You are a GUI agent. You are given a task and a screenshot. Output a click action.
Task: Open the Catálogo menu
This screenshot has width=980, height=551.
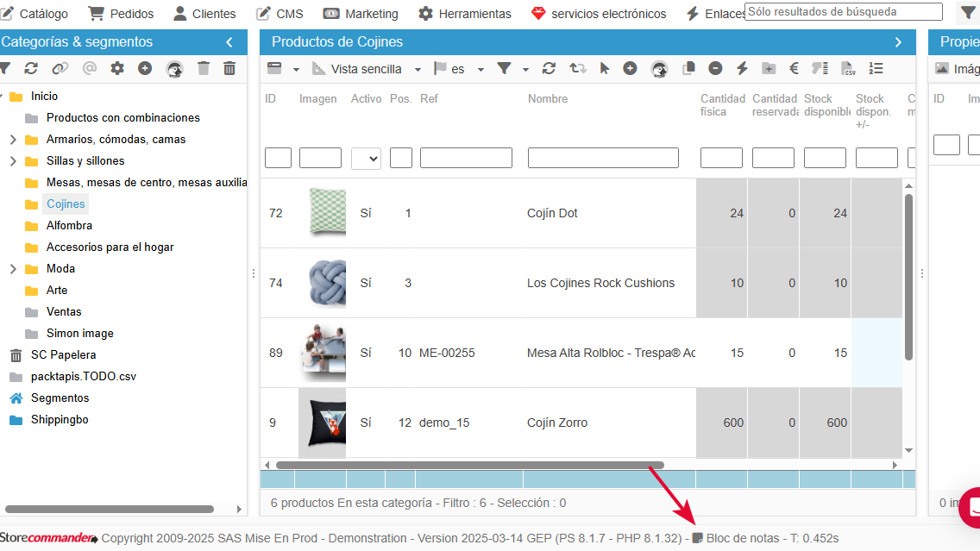click(35, 14)
